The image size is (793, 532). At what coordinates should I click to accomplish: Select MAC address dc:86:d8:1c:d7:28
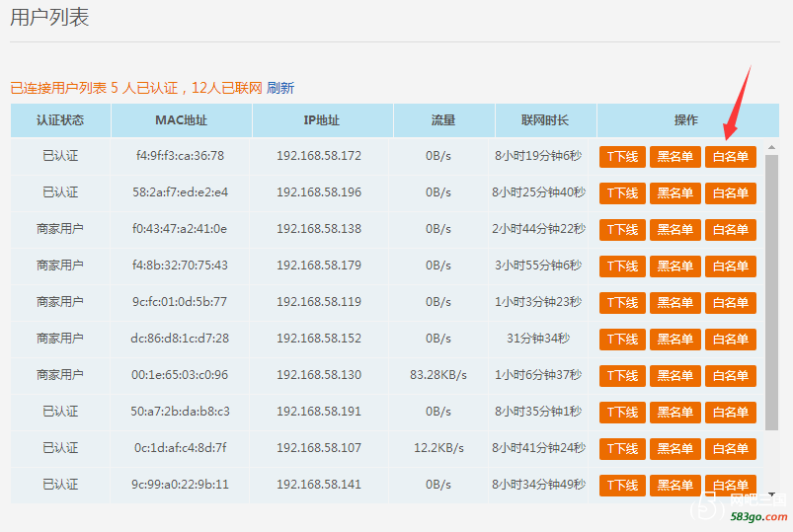[180, 338]
